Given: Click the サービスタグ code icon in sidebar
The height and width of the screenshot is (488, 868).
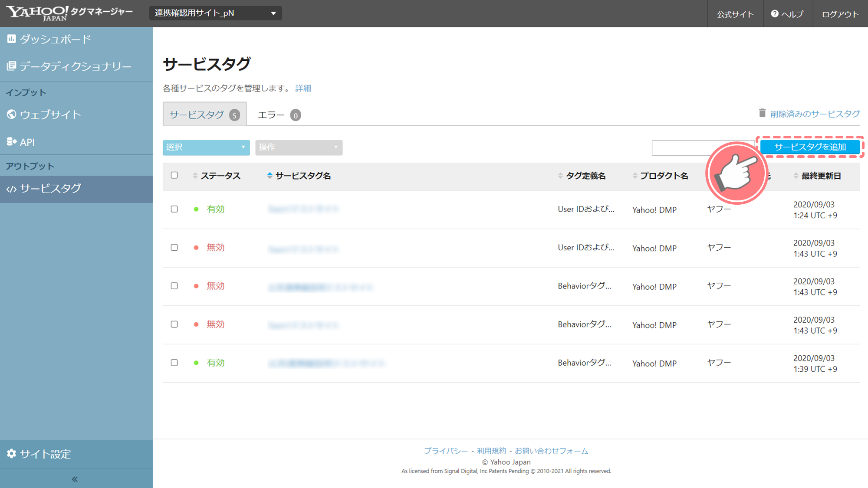Looking at the screenshot, I should click(11, 189).
